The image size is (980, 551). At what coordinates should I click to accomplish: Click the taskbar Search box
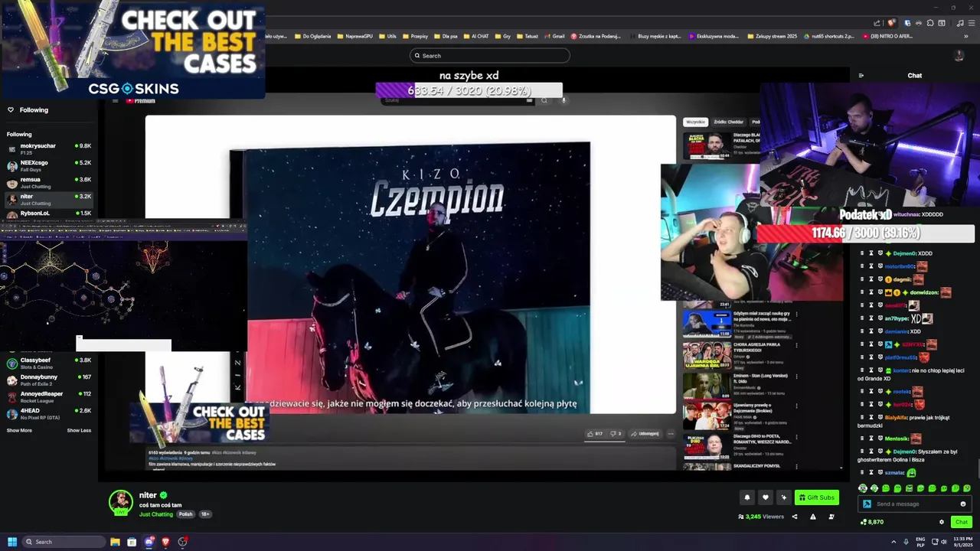(64, 542)
